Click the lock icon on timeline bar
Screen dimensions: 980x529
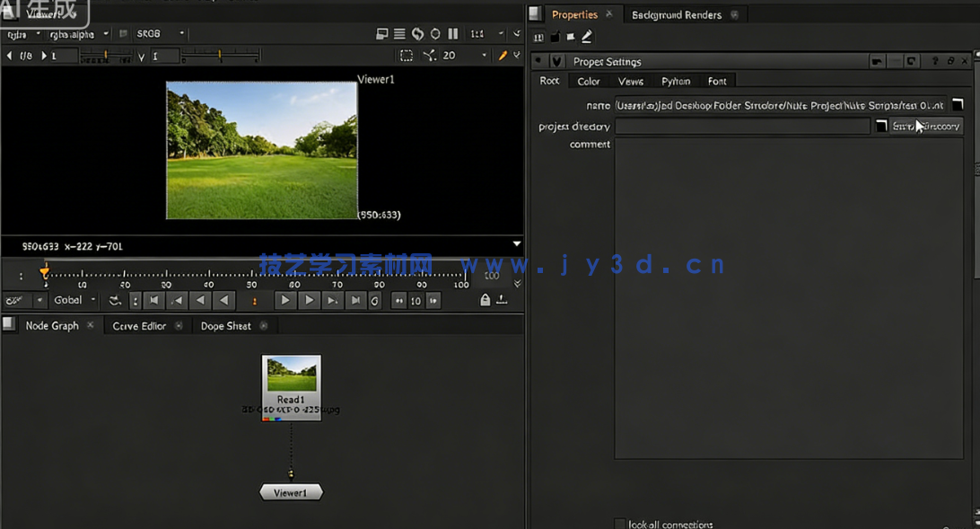pos(486,300)
